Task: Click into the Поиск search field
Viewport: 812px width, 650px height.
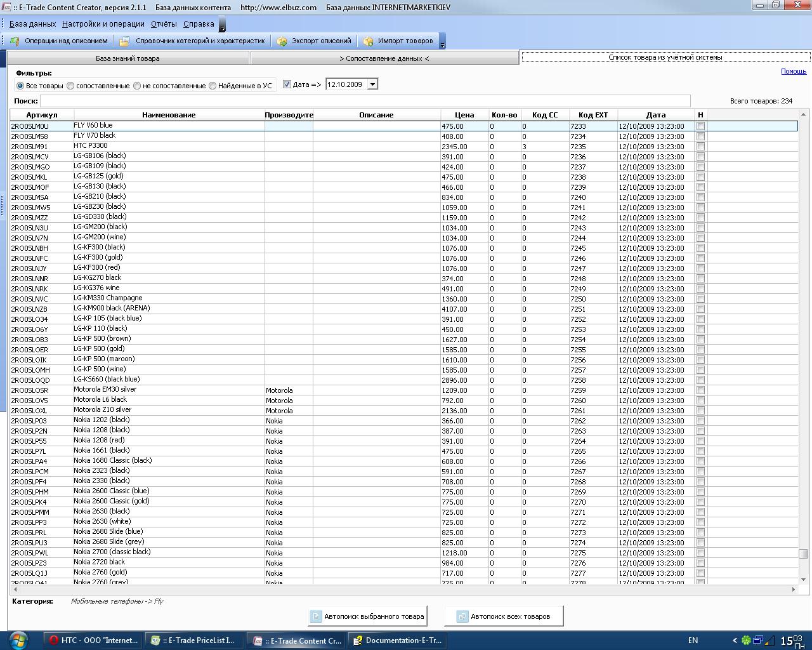Action: (x=365, y=101)
